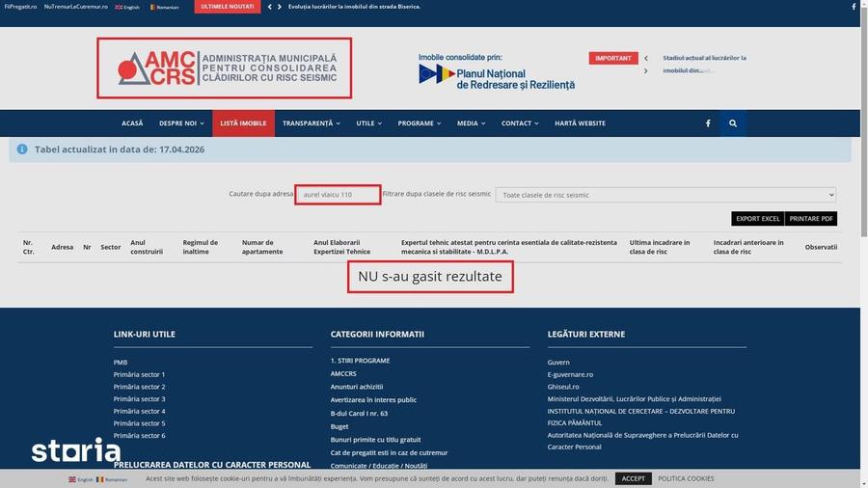
Task: Expand the Programe menu
Action: [420, 123]
